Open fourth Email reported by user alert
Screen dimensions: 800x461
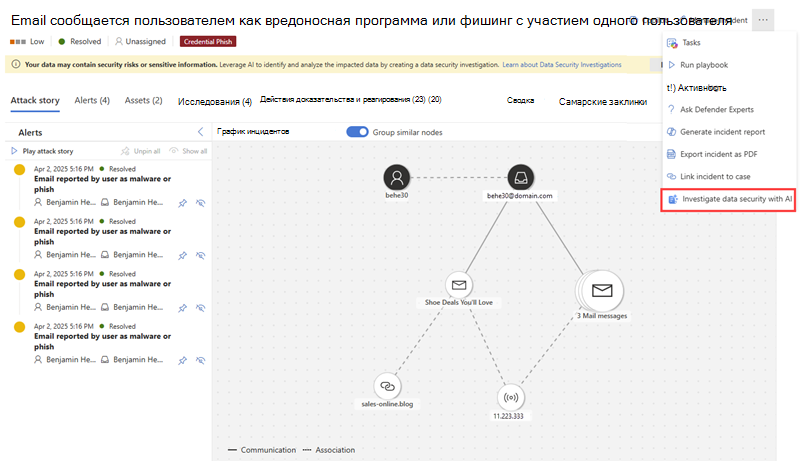103,342
